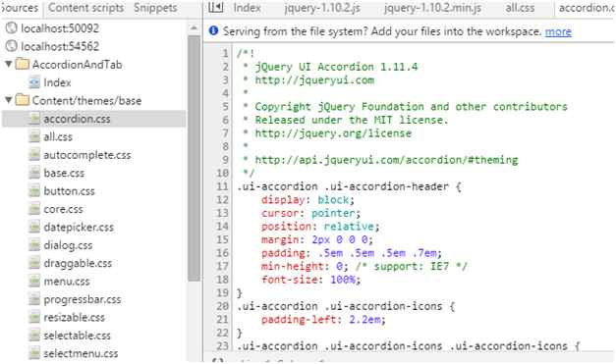Click the localhost:50092 domain icon
This screenshot has width=616, height=364.
pyautogui.click(x=11, y=27)
